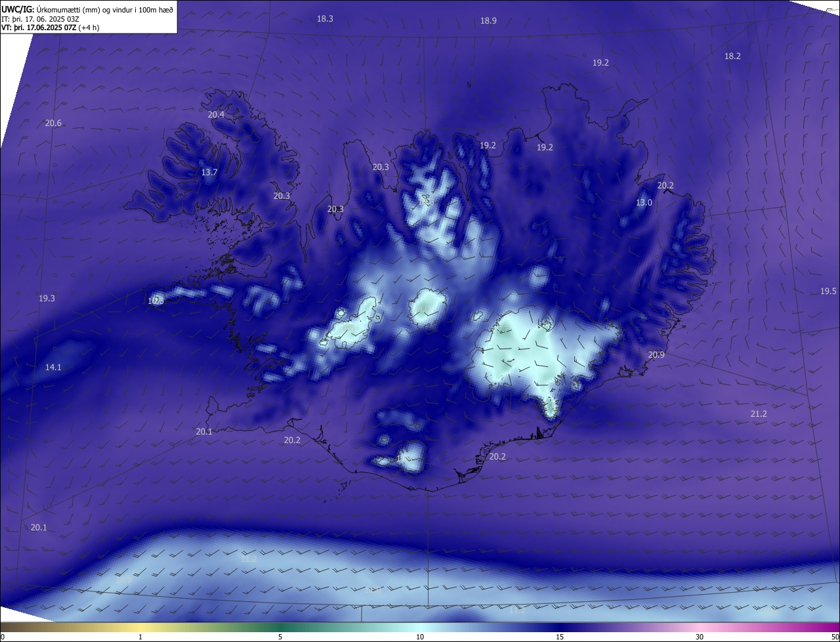Screen dimensions: 840x642
Task: Click the tick label 1 on the color scale
Action: (140, 637)
